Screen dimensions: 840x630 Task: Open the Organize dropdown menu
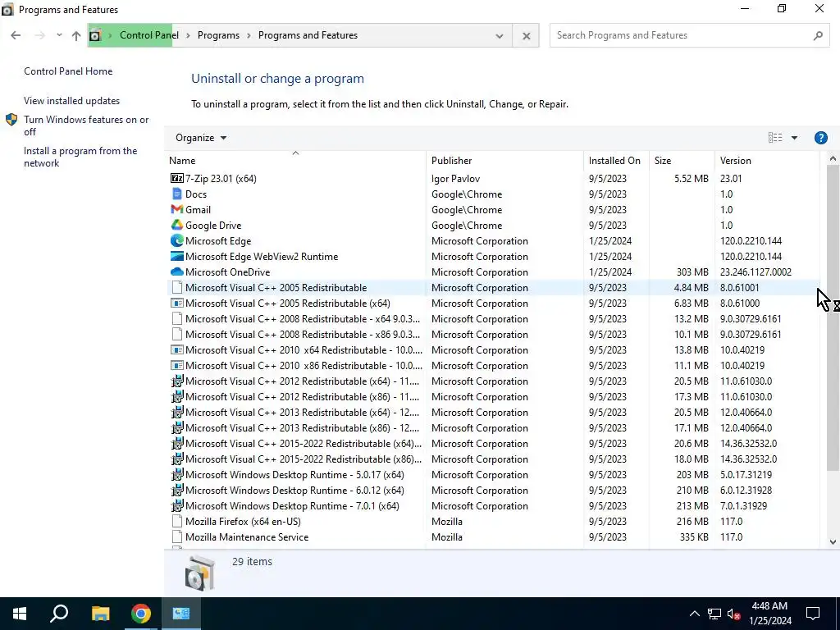click(x=201, y=138)
